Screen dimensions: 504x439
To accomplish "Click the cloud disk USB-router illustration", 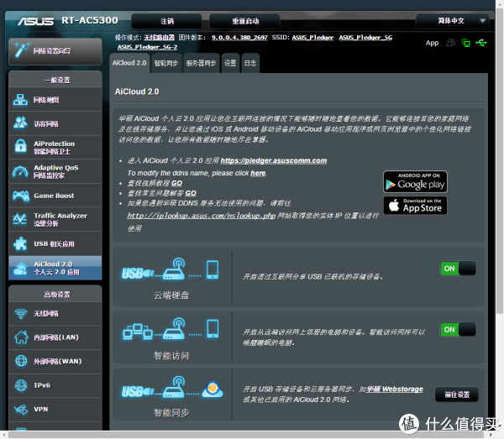I will point(171,270).
